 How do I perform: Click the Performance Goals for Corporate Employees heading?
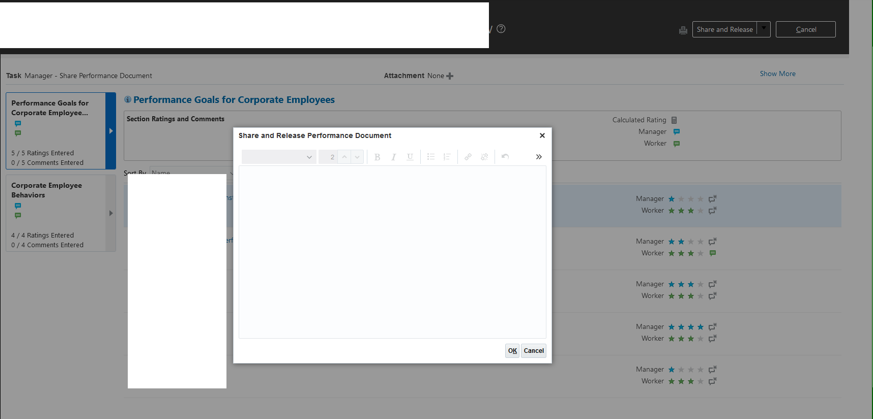tap(234, 100)
